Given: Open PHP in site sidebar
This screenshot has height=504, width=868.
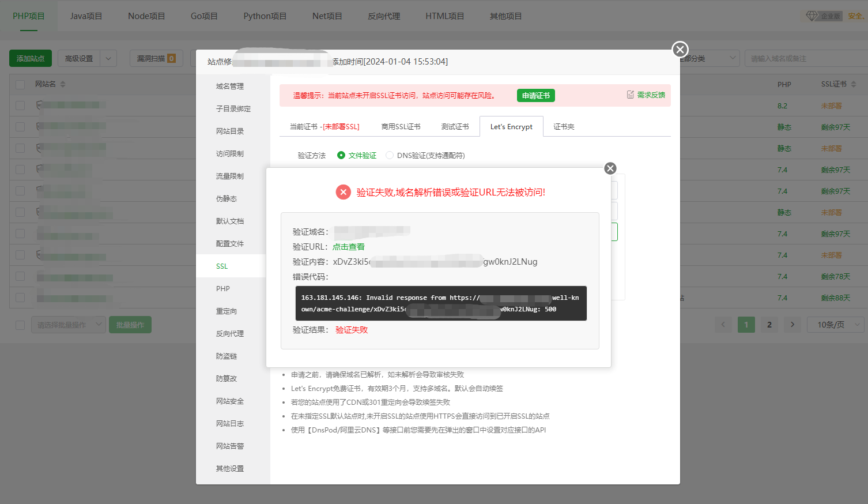Looking at the screenshot, I should click(x=223, y=288).
